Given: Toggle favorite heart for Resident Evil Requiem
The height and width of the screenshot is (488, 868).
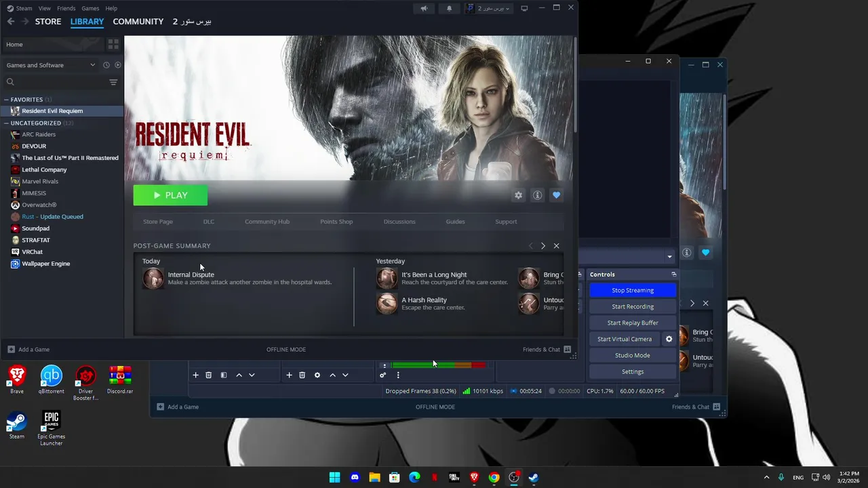Looking at the screenshot, I should pos(556,195).
